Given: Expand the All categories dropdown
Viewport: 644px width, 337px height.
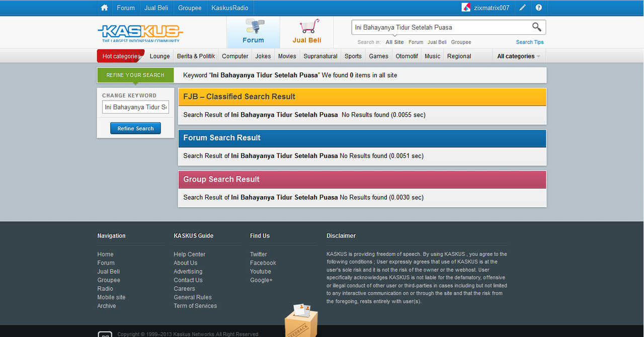Looking at the screenshot, I should pos(519,56).
